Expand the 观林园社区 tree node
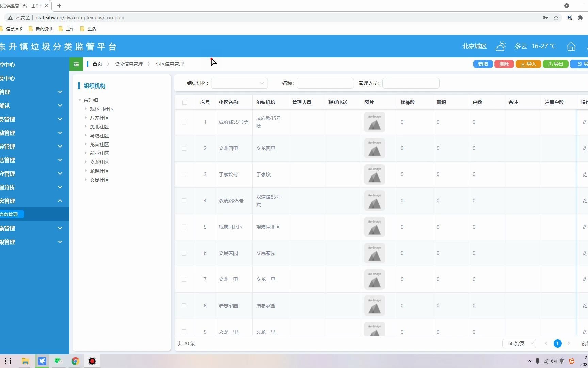Screen dimensions: 588x368 [86, 109]
